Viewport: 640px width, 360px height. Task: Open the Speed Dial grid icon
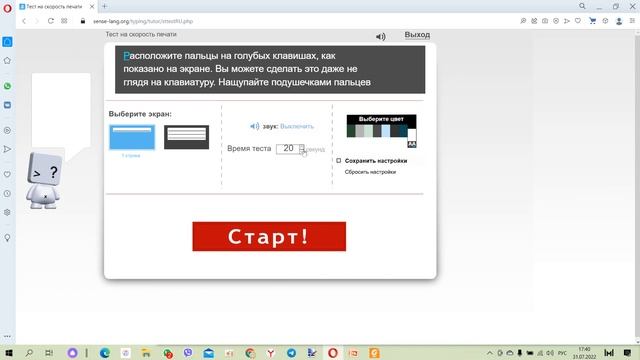coord(64,21)
